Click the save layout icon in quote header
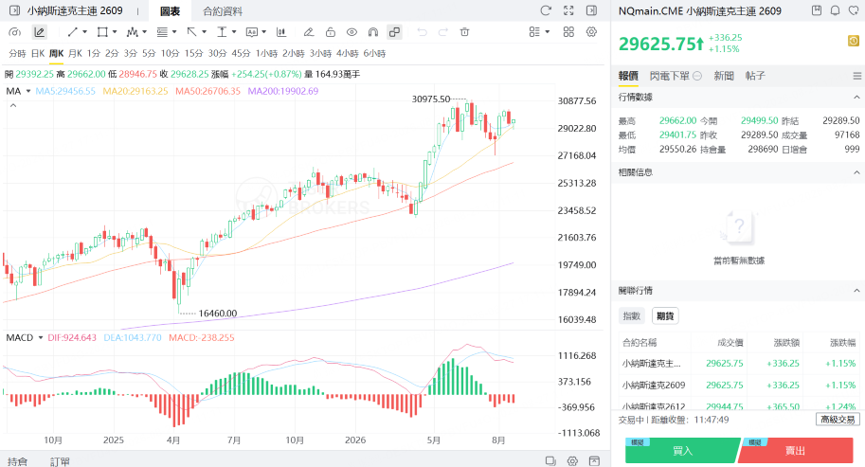The width and height of the screenshot is (865, 467). point(817,10)
